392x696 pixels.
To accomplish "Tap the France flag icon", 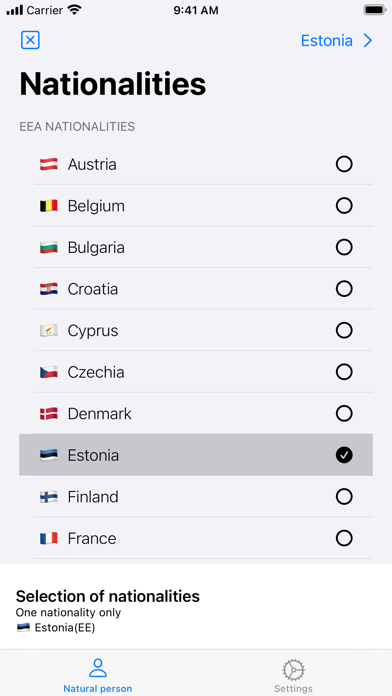I will (x=49, y=538).
